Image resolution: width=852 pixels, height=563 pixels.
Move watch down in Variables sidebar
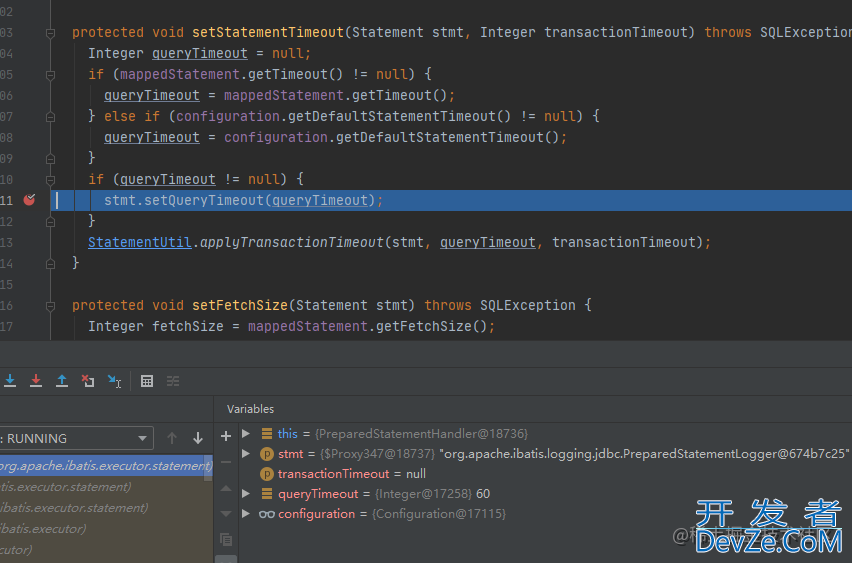click(226, 514)
